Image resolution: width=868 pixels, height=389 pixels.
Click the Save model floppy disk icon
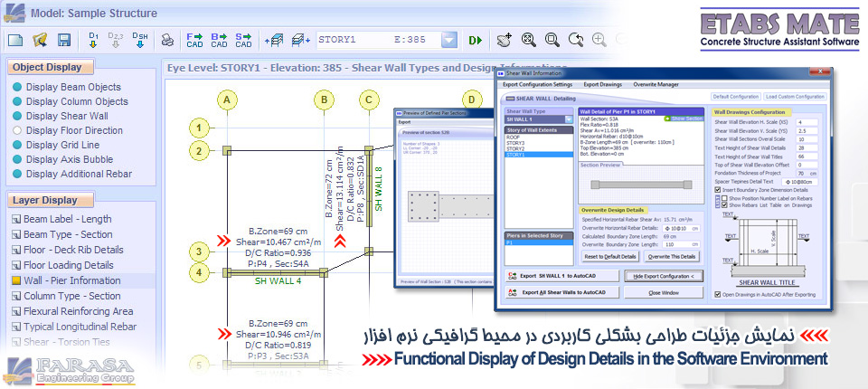64,40
